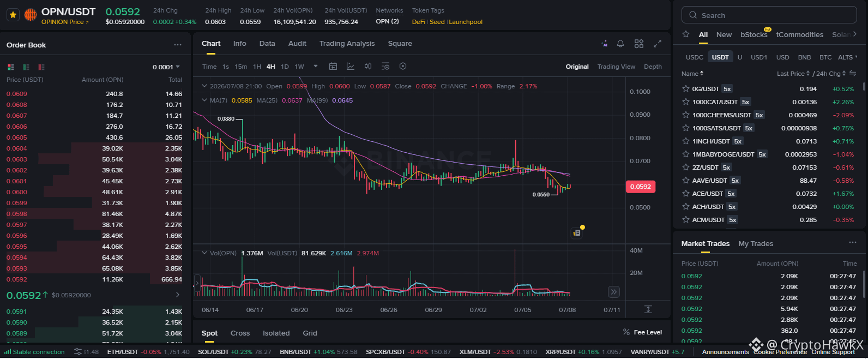Favorite the 1000CHEEMS/USDT pair

point(686,115)
